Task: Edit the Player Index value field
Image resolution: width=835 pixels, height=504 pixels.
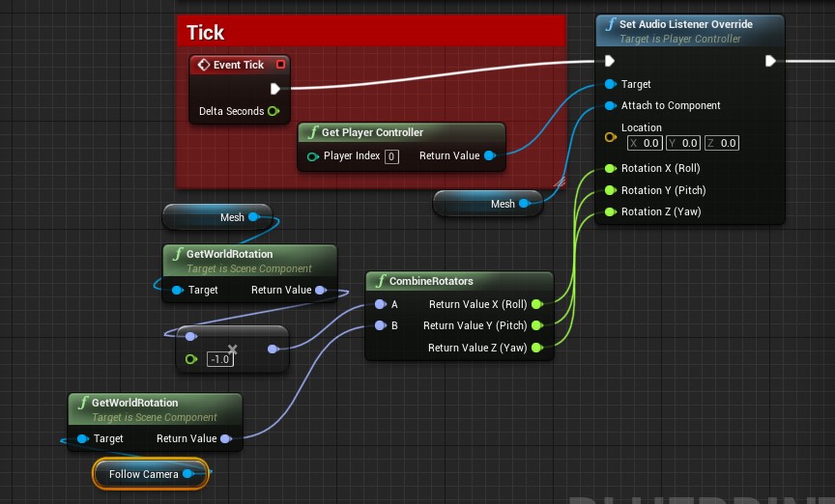Action: (x=391, y=156)
